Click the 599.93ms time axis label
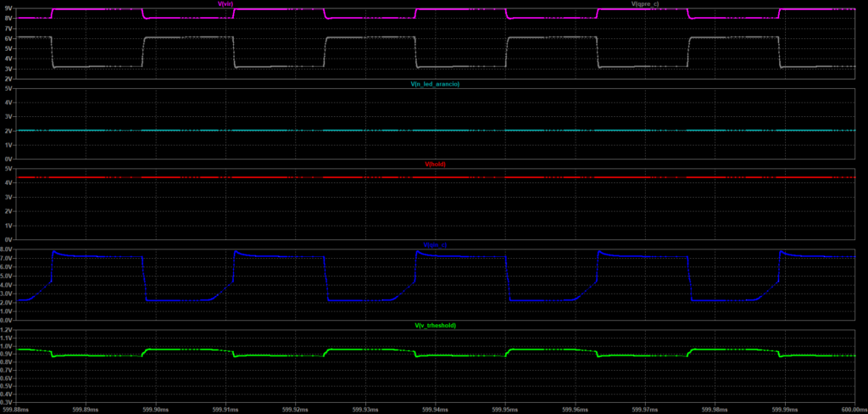This screenshot has height=414, width=868. (365, 409)
